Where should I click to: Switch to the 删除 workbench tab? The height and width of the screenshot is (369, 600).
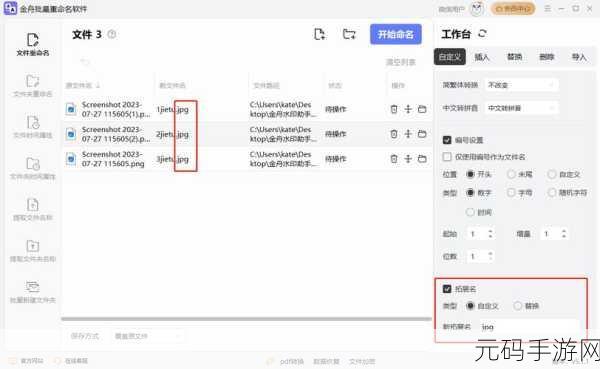546,57
